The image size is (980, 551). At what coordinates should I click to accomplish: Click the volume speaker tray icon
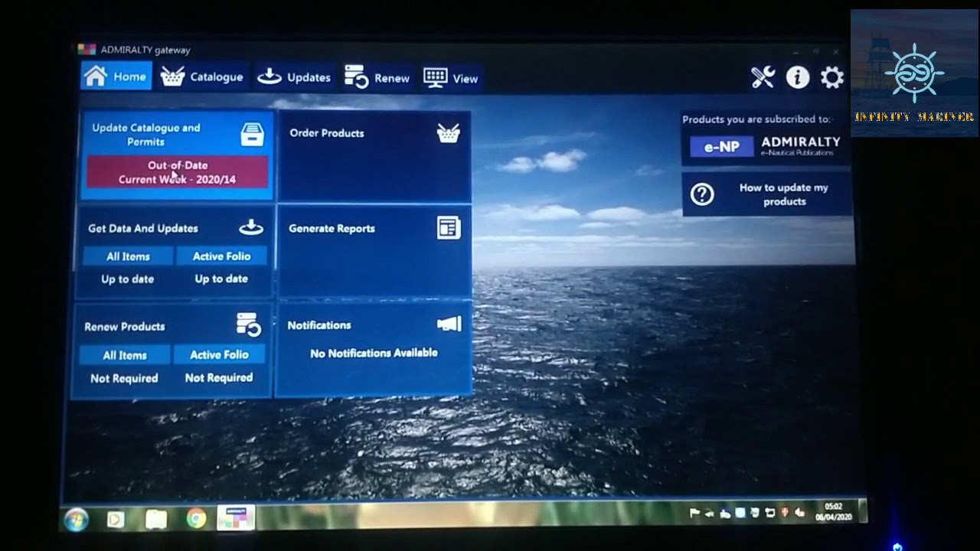point(800,513)
